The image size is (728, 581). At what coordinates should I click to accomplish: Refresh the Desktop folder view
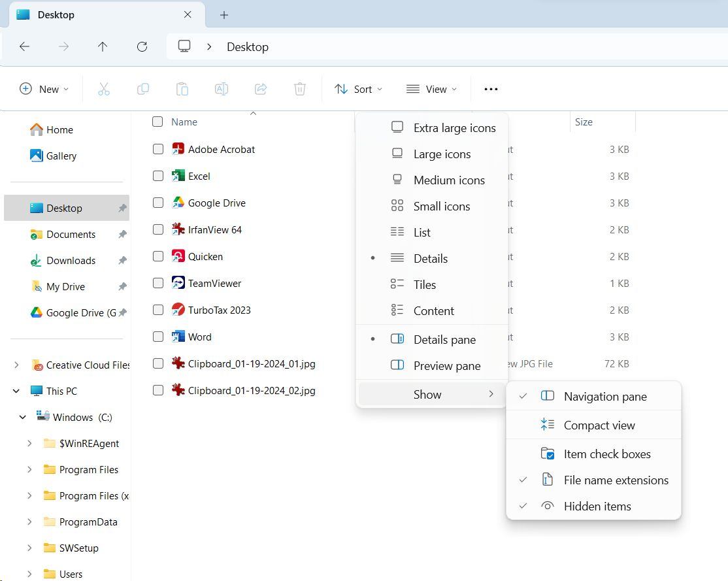142,46
